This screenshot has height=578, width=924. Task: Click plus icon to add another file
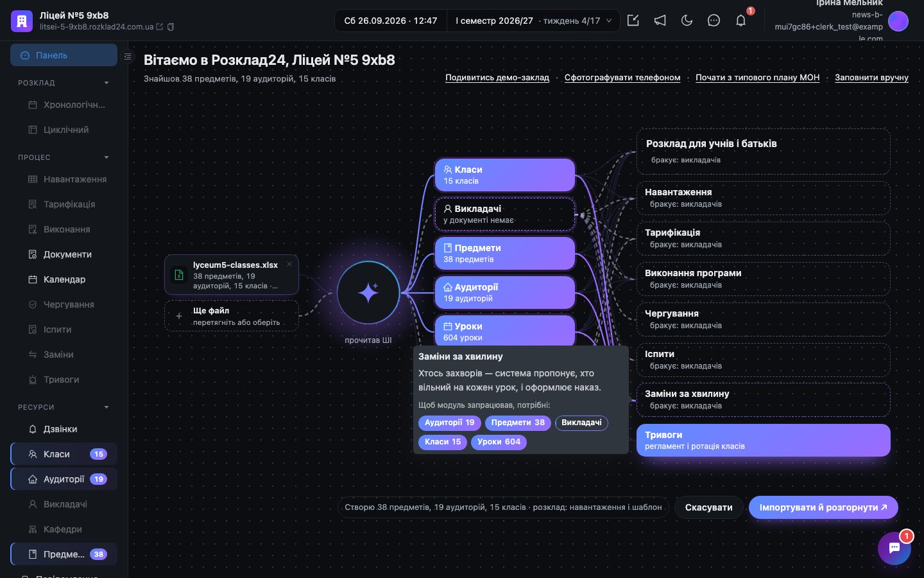coord(179,316)
